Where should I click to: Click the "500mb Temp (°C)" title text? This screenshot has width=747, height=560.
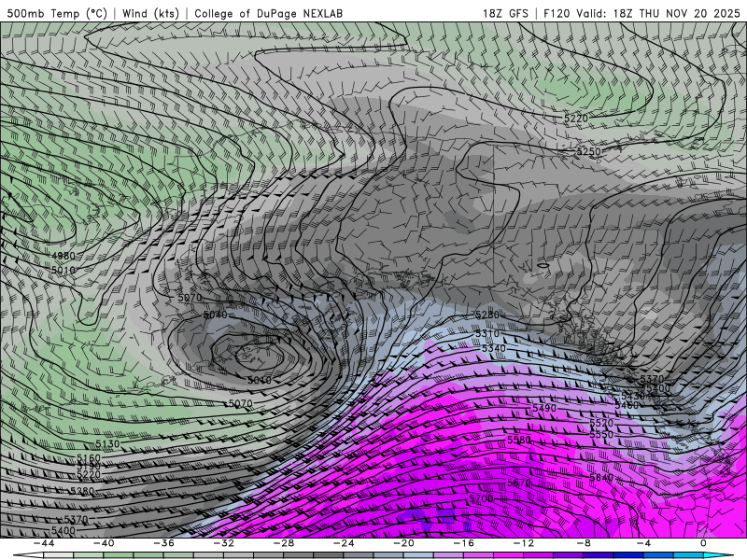point(57,13)
